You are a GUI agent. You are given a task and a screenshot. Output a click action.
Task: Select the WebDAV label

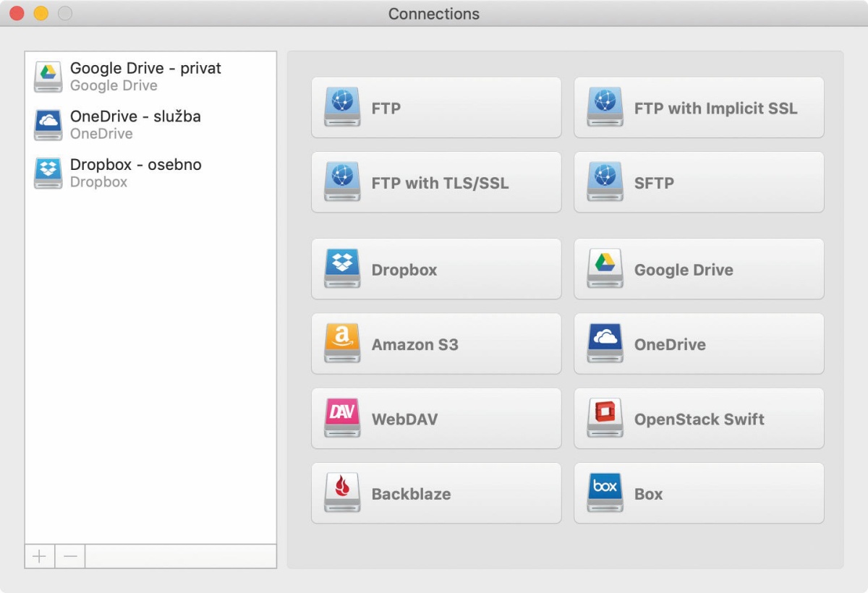pyautogui.click(x=404, y=419)
